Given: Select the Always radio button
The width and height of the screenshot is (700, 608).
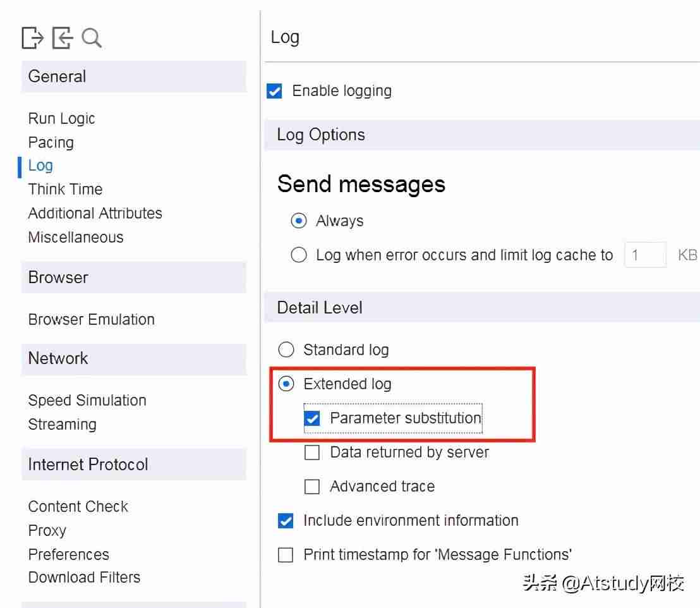Looking at the screenshot, I should tap(299, 221).
